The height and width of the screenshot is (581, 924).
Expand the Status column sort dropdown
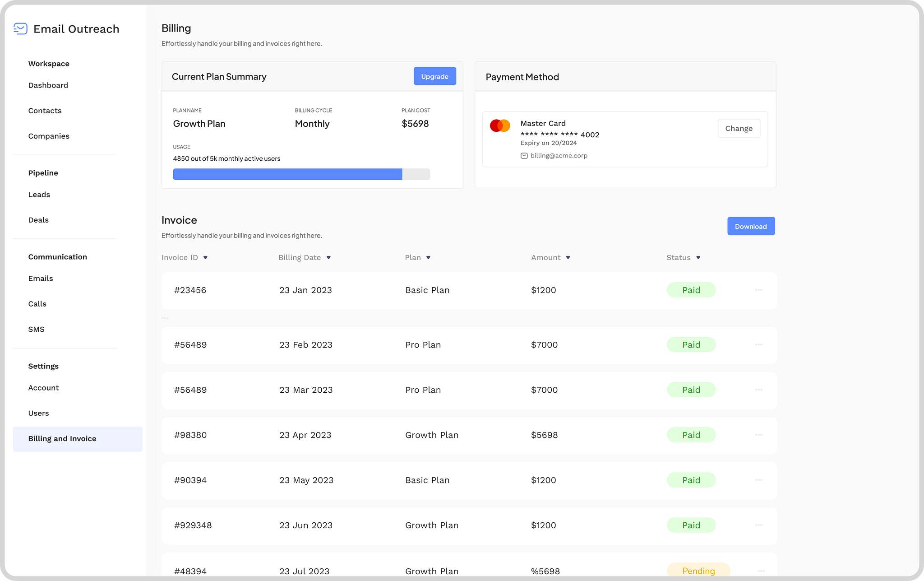pos(698,257)
